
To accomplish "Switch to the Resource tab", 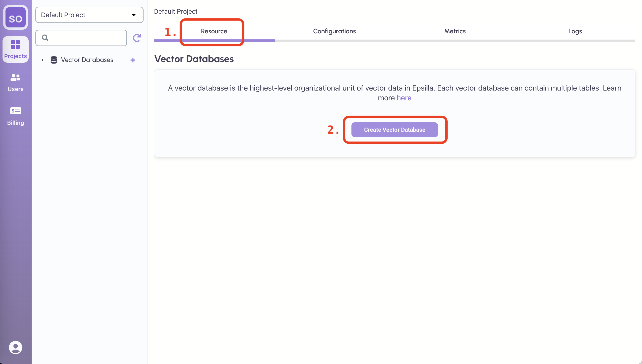I will (x=214, y=31).
